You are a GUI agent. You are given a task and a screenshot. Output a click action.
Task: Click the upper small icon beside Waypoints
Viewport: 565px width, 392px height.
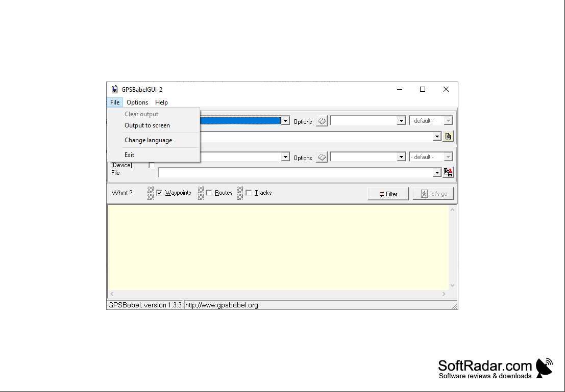tap(151, 190)
